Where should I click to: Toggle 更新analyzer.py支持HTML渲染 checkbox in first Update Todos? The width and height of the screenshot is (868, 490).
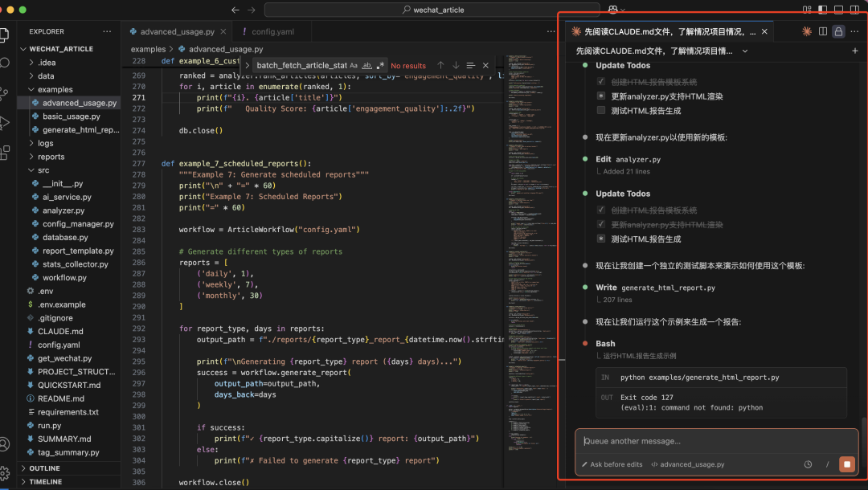click(x=600, y=96)
